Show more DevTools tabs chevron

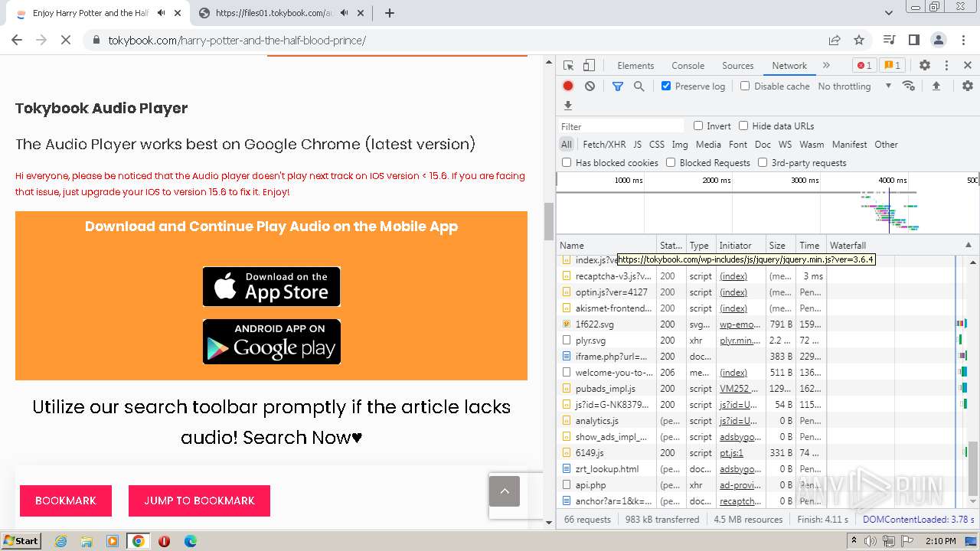(x=826, y=66)
